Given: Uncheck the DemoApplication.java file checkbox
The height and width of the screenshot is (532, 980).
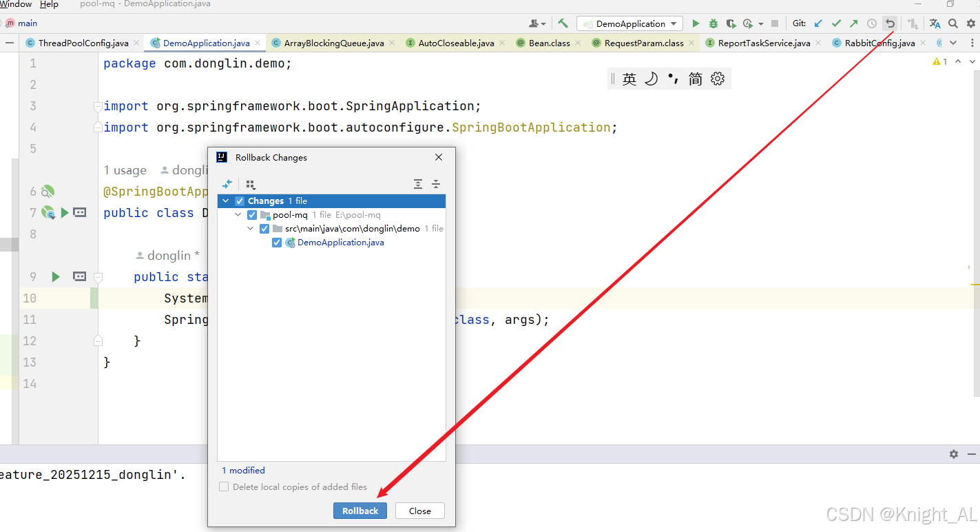Looking at the screenshot, I should pyautogui.click(x=277, y=243).
